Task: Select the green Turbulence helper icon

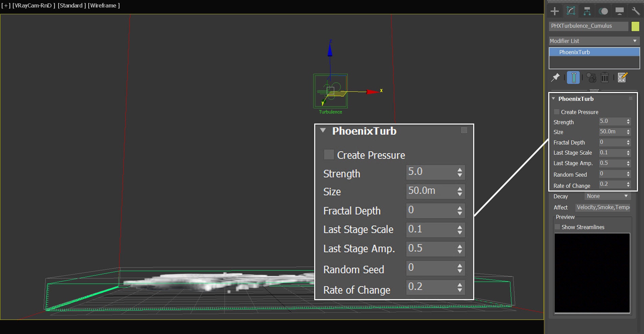Action: [x=330, y=91]
